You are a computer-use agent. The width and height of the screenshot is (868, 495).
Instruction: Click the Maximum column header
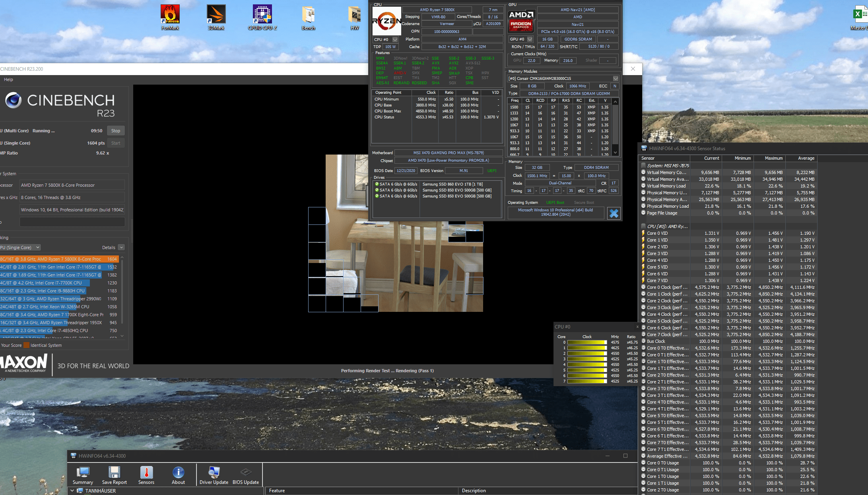pyautogui.click(x=769, y=158)
